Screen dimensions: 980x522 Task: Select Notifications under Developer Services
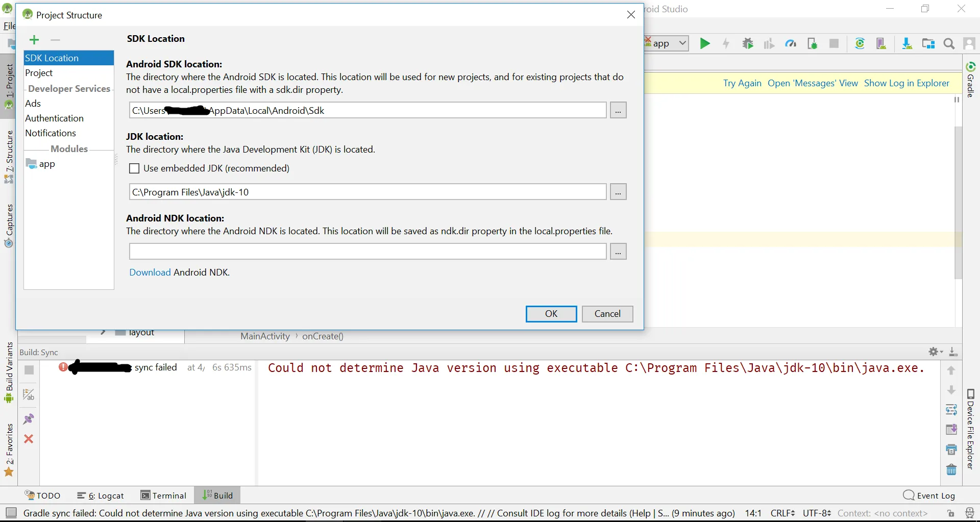point(69,133)
